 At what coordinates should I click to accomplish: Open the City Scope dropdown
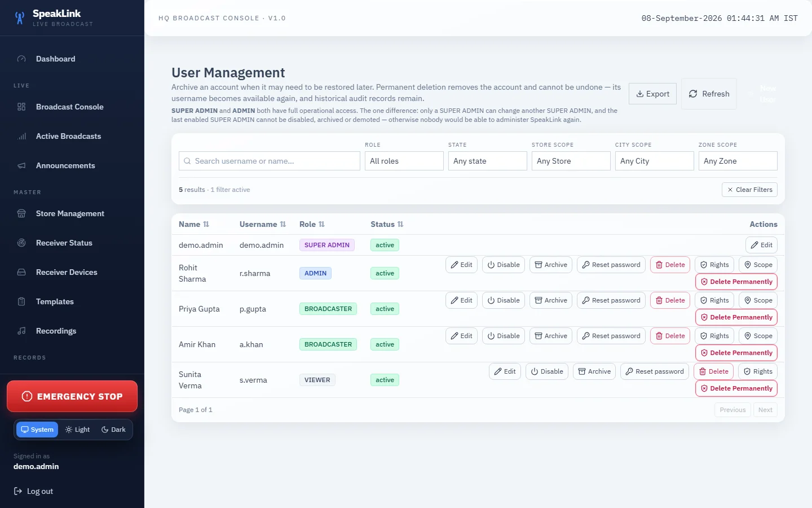pyautogui.click(x=655, y=161)
